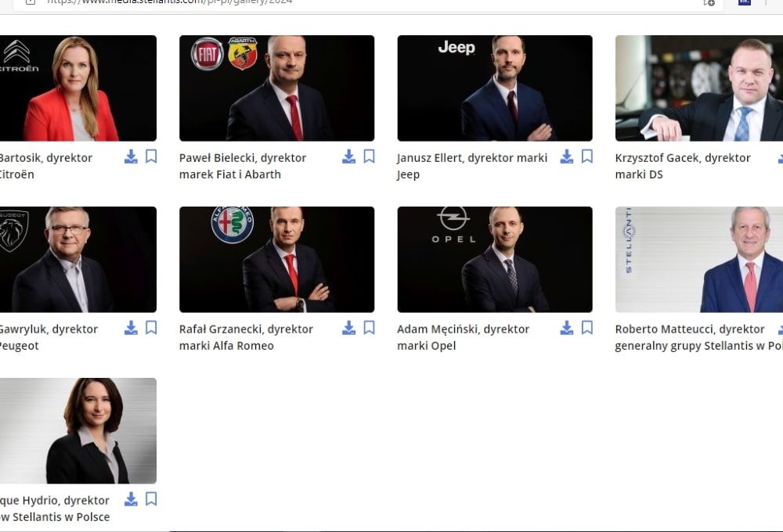Viewport: 783px width, 532px height.
Task: Download the Citroën director Bartosik photo
Action: (x=131, y=157)
